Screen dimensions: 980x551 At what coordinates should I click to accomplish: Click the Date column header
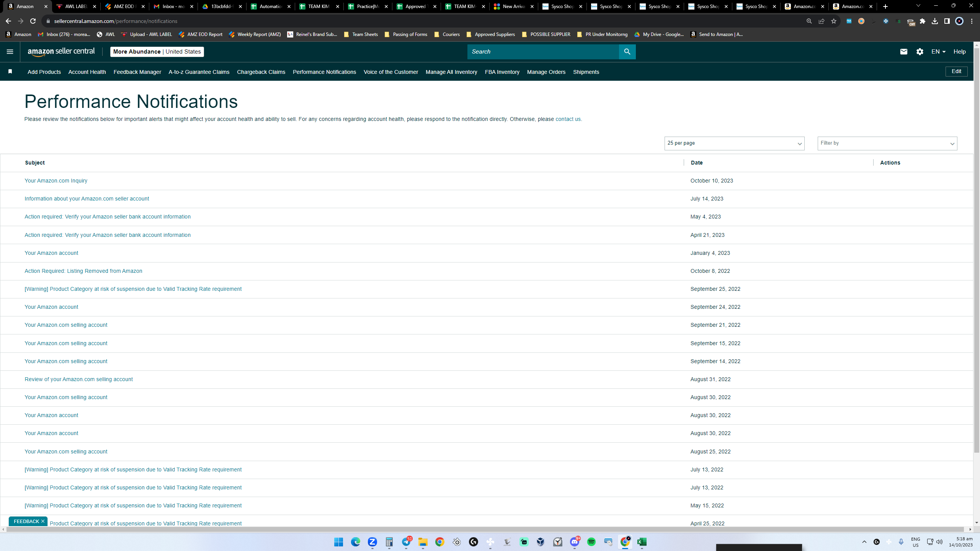click(x=697, y=163)
